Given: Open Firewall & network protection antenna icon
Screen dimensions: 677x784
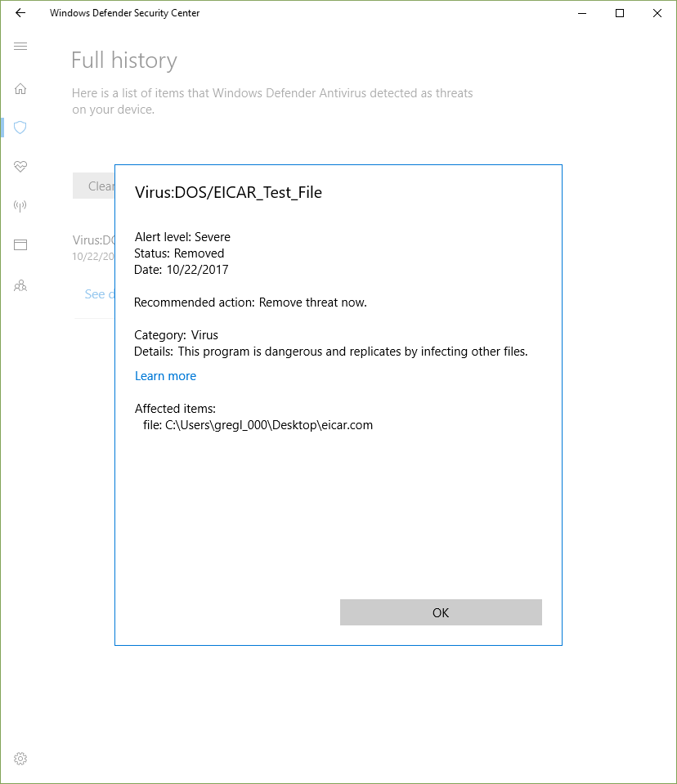Looking at the screenshot, I should (20, 205).
